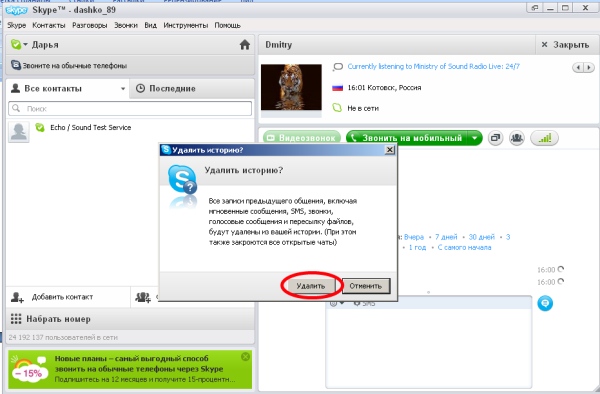Click the blue send message button
Screen dimensions: 600x394
pos(545,303)
